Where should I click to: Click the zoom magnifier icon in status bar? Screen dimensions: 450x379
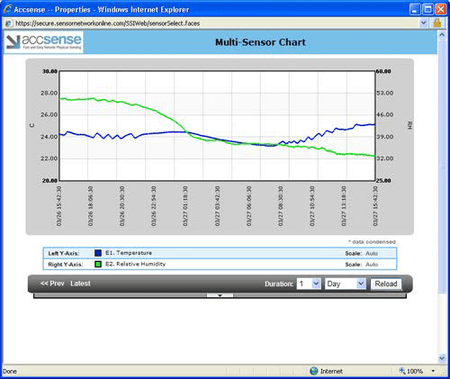[x=402, y=371]
